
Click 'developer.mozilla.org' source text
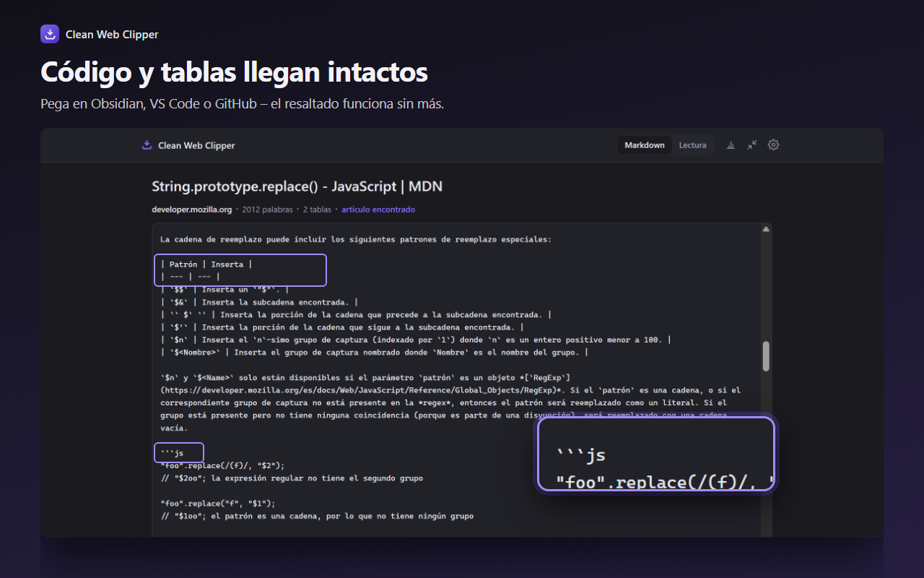coord(192,210)
